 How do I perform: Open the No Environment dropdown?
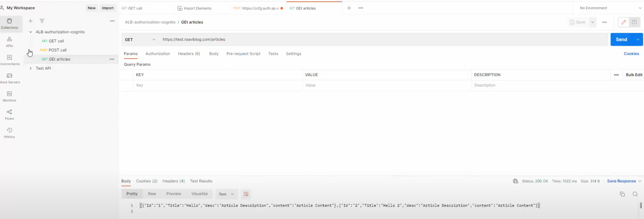point(610,8)
